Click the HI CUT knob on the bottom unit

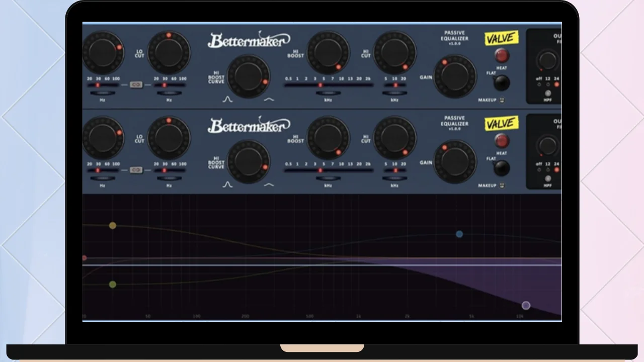click(395, 138)
